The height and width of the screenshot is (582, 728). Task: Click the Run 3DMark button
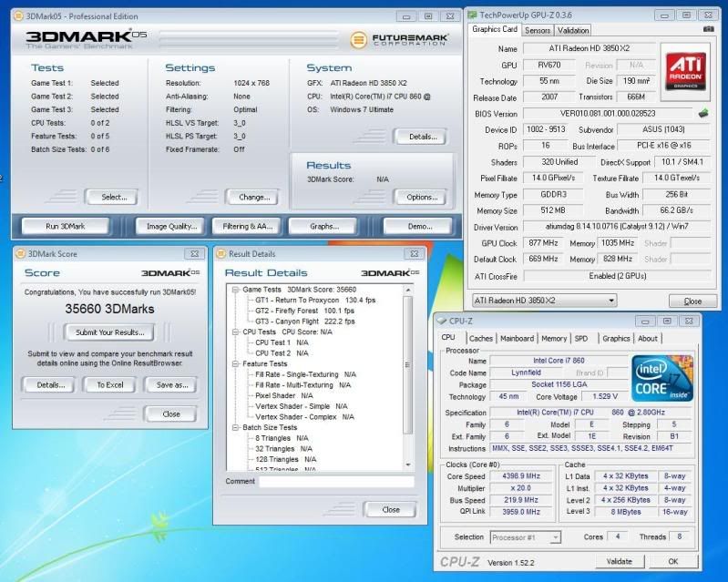tap(66, 227)
